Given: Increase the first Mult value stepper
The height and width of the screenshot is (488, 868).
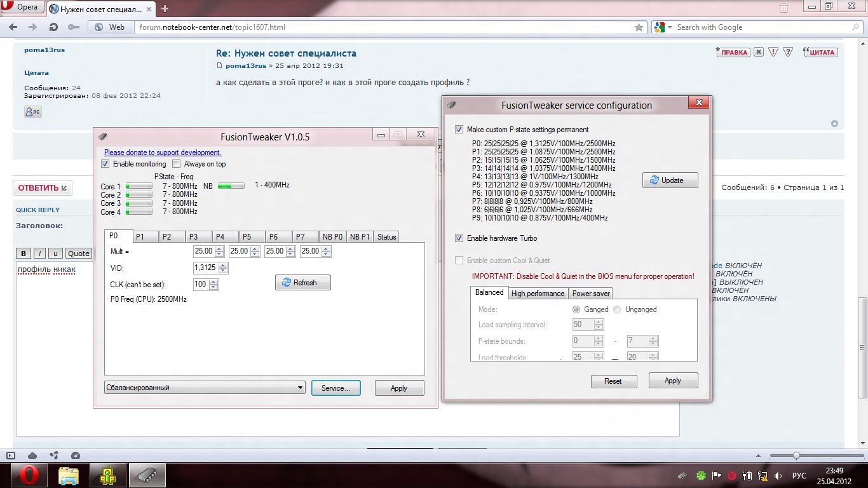Looking at the screenshot, I should click(x=219, y=248).
